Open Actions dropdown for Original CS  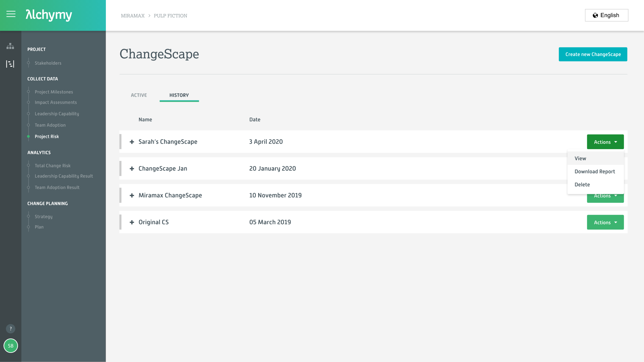605,222
